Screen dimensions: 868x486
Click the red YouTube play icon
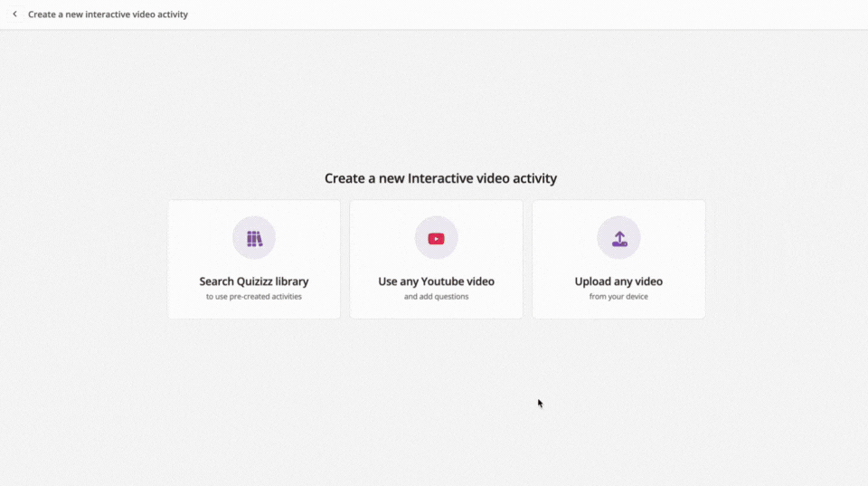click(x=436, y=238)
